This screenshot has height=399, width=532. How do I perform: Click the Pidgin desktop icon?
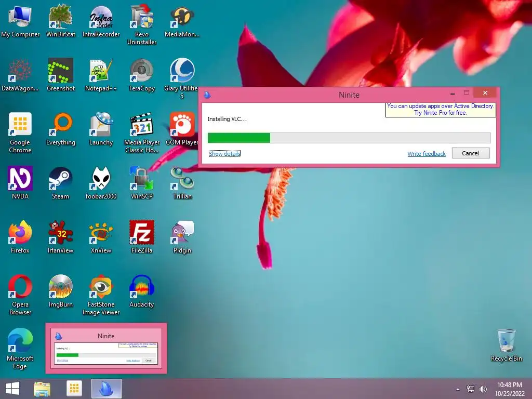(x=182, y=237)
